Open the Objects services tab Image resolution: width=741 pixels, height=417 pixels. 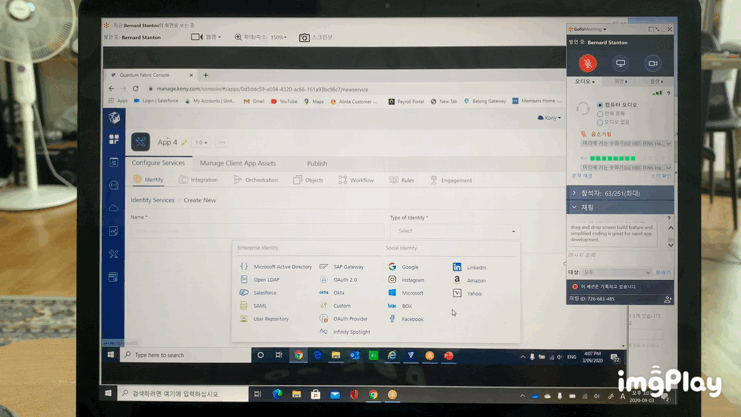308,180
